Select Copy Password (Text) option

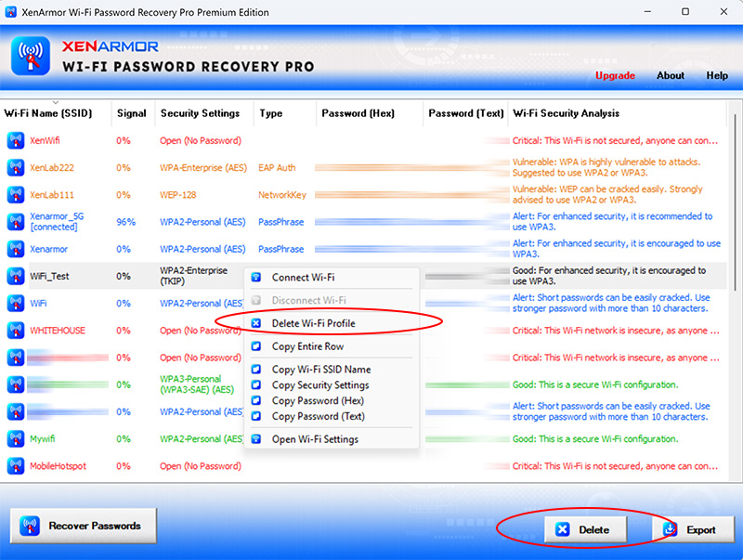click(x=318, y=416)
